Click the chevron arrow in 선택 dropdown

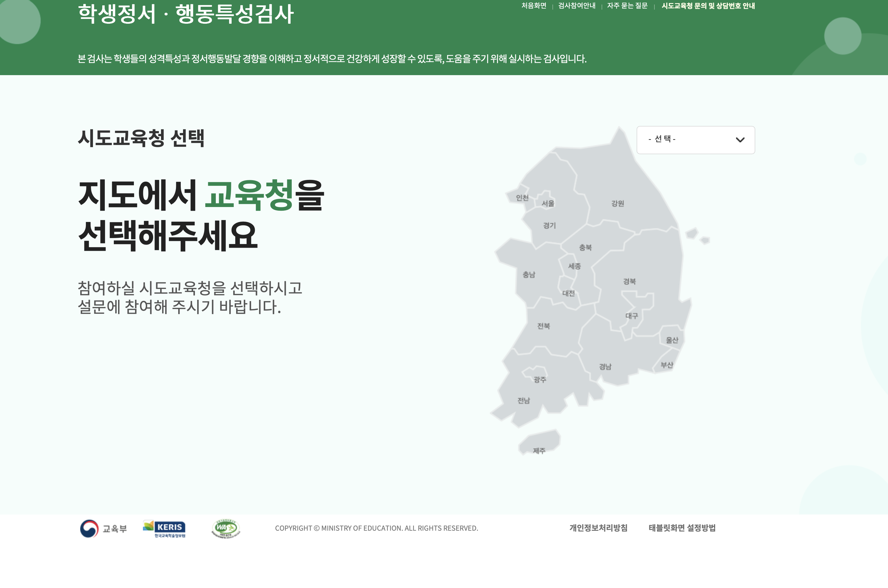click(740, 140)
